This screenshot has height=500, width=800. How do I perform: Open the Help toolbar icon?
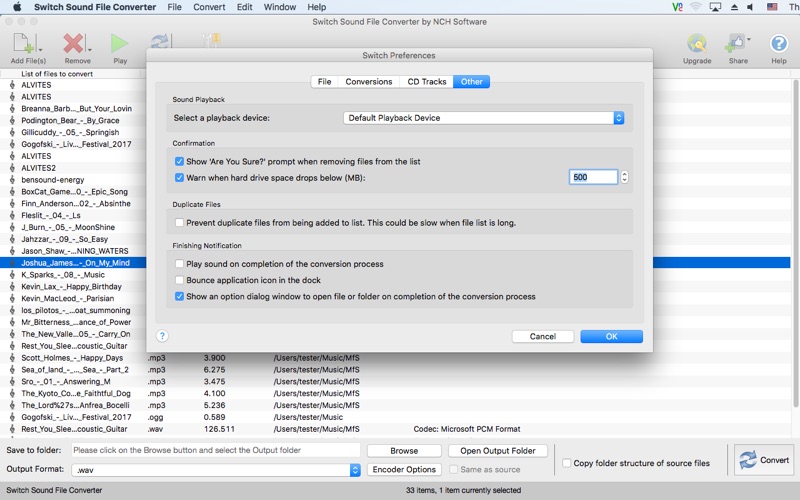(779, 43)
